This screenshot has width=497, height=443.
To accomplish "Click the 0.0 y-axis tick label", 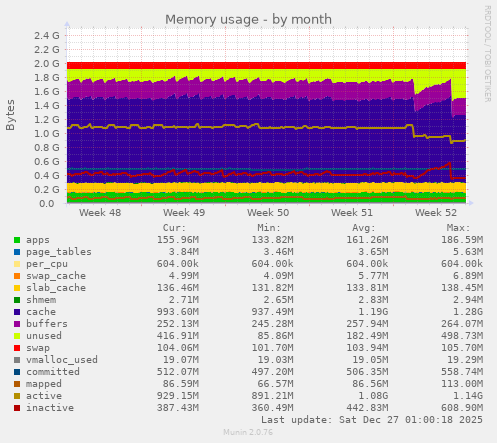I will click(47, 203).
